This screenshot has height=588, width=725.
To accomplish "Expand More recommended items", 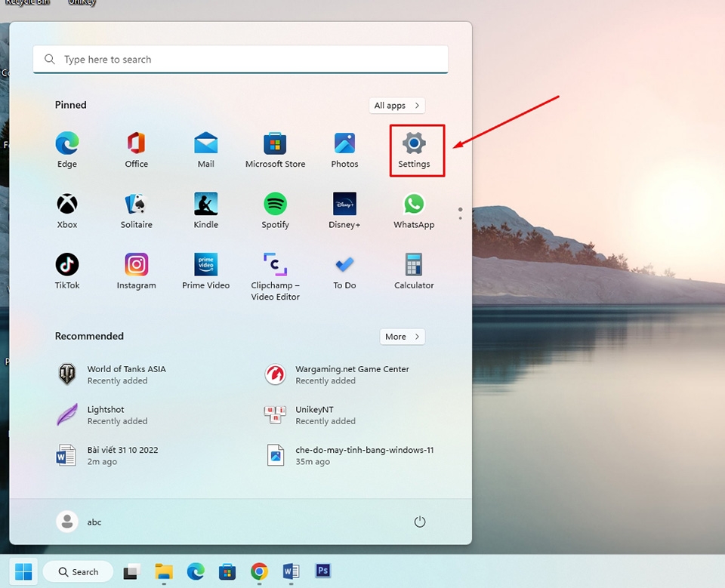I will (x=402, y=336).
